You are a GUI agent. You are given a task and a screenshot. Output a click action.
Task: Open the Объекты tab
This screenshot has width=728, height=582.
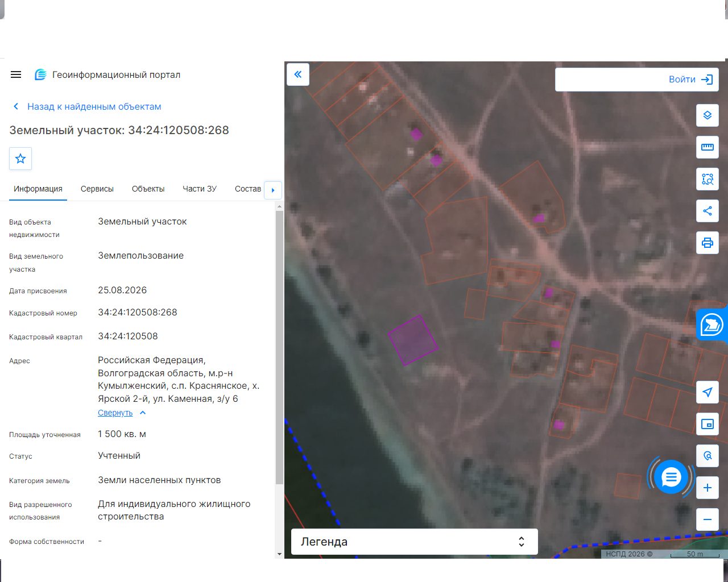[148, 189]
